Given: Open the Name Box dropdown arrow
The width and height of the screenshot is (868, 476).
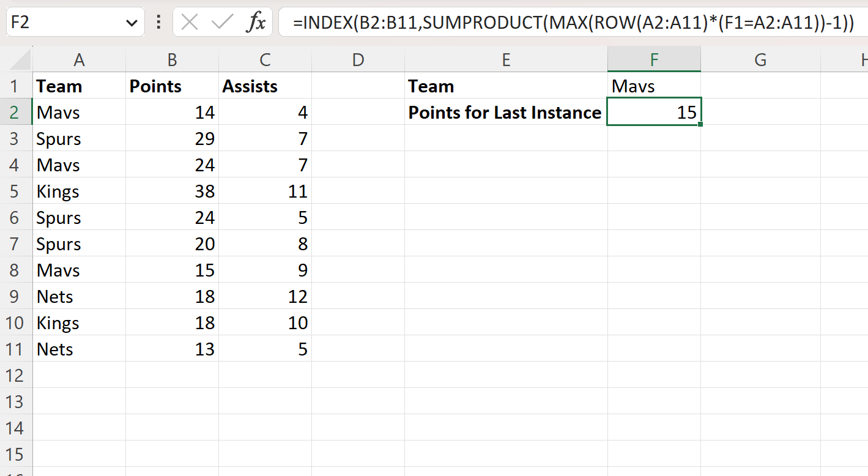Looking at the screenshot, I should (131, 23).
